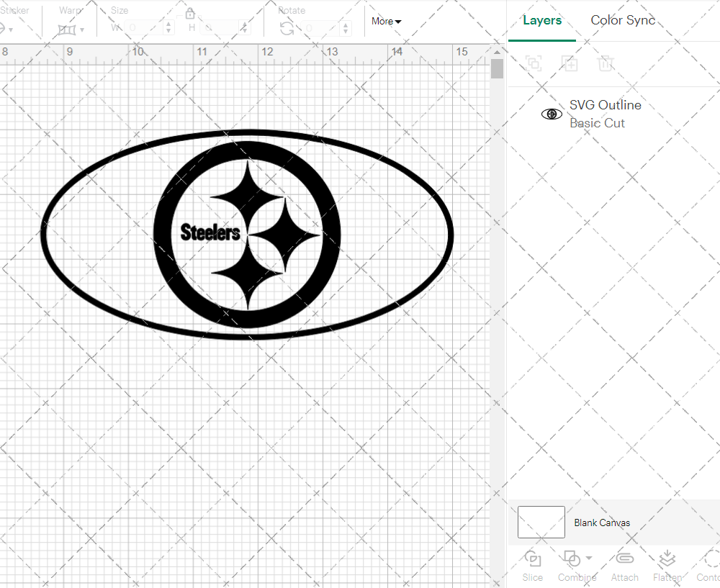
Task: Click the Blank Canvas label
Action: (602, 523)
